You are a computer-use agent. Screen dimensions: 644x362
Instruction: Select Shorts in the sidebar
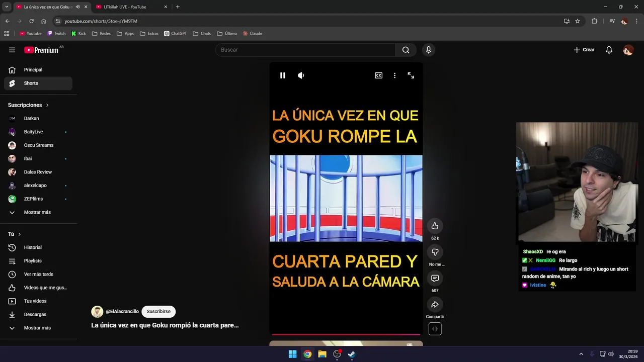38,83
